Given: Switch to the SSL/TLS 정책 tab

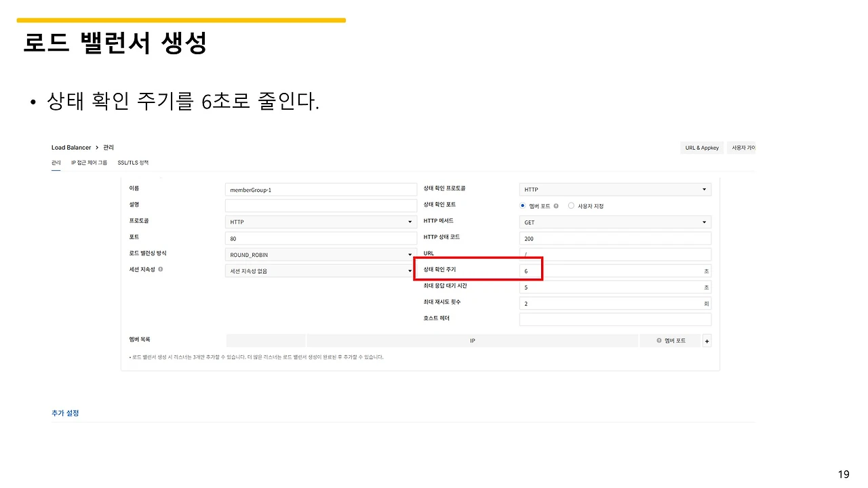Looking at the screenshot, I should pyautogui.click(x=133, y=163).
